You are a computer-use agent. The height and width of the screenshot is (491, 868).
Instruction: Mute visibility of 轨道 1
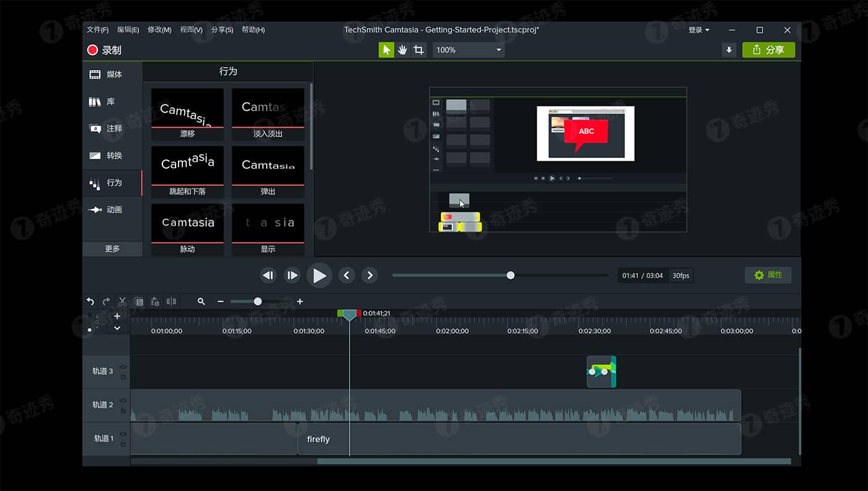click(123, 433)
